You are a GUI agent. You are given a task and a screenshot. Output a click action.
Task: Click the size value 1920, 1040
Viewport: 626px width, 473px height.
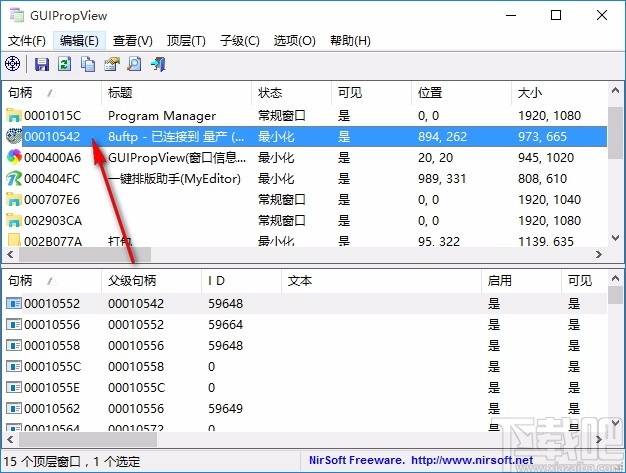coord(549,199)
